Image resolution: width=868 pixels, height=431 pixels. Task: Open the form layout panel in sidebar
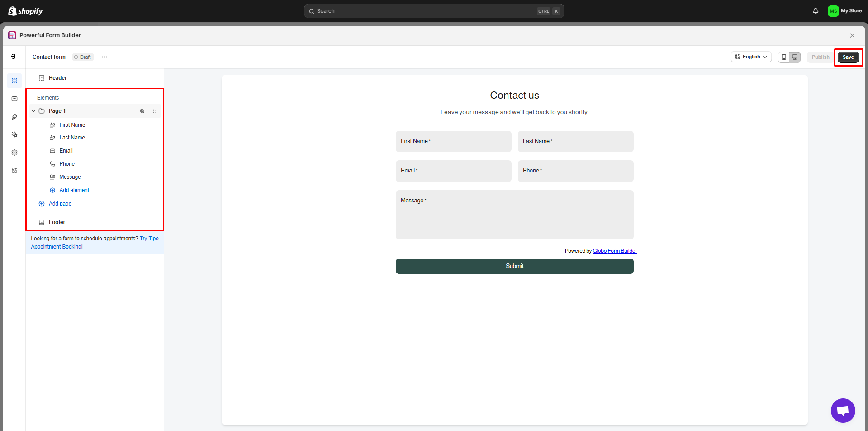tap(14, 81)
